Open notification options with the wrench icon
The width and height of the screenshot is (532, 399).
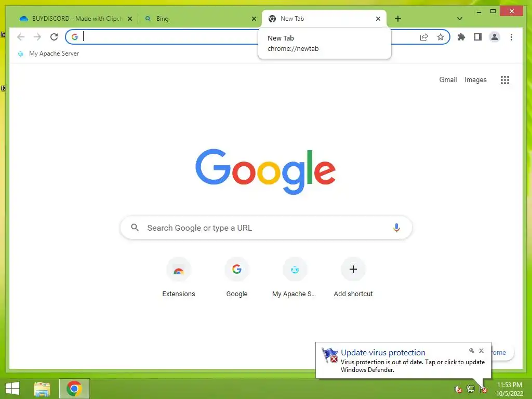471,351
